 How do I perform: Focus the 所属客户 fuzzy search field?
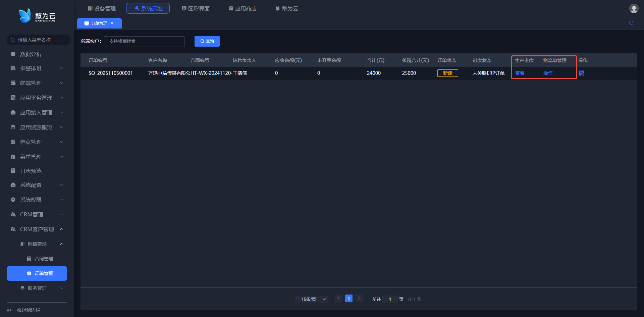144,41
